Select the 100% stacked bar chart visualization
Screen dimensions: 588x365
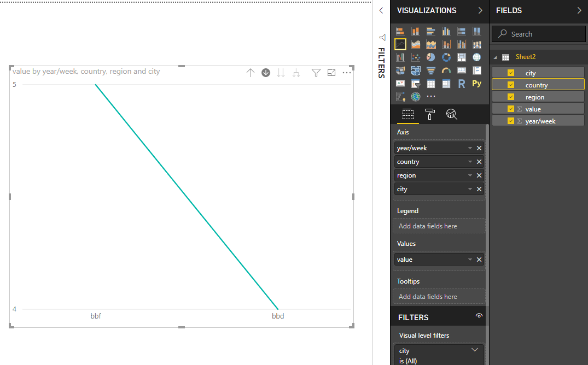(462, 31)
